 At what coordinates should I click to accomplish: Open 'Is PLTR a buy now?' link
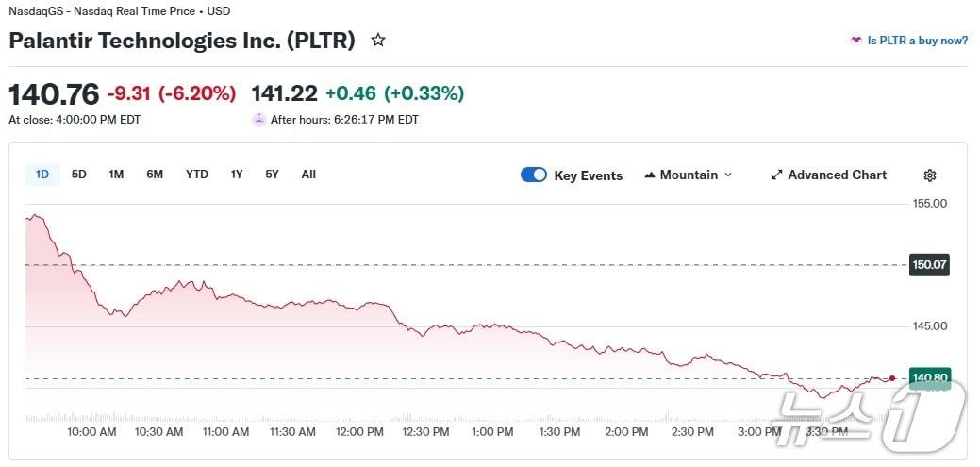tap(917, 41)
